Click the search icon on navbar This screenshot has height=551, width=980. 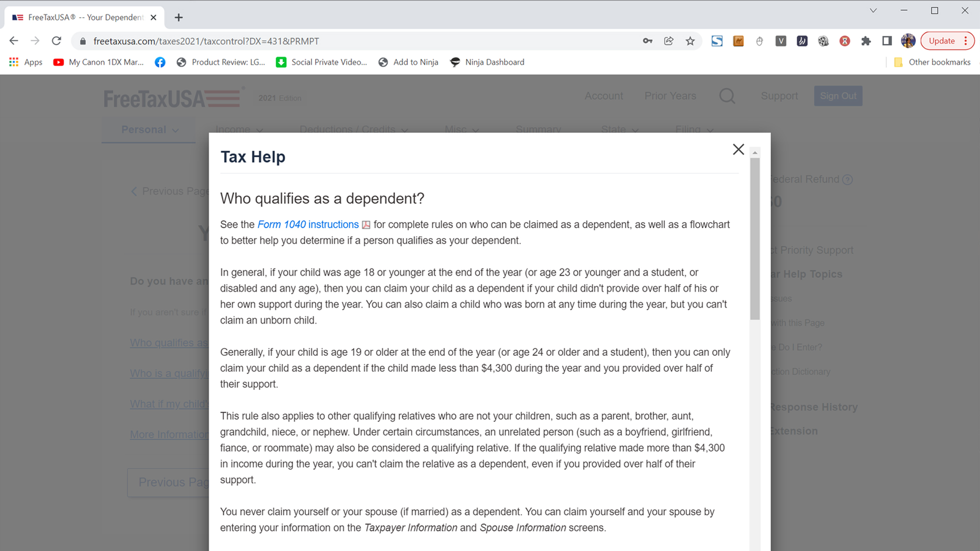click(x=728, y=96)
